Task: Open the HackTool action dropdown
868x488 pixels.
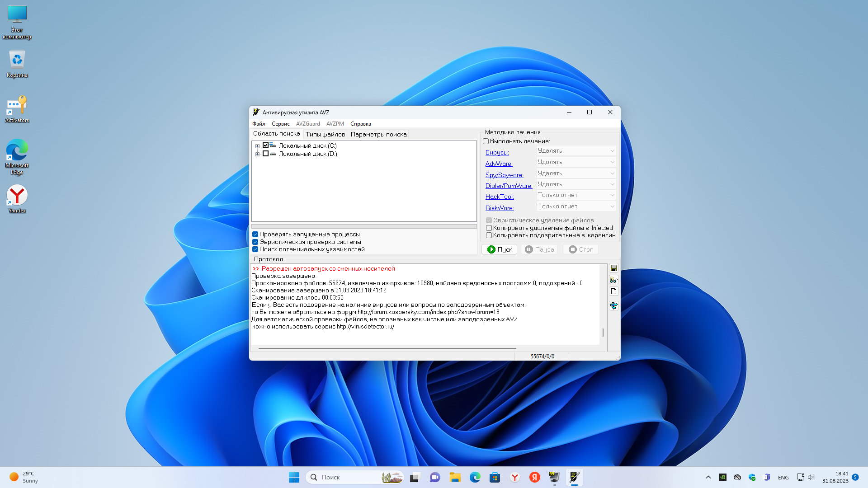Action: (576, 195)
